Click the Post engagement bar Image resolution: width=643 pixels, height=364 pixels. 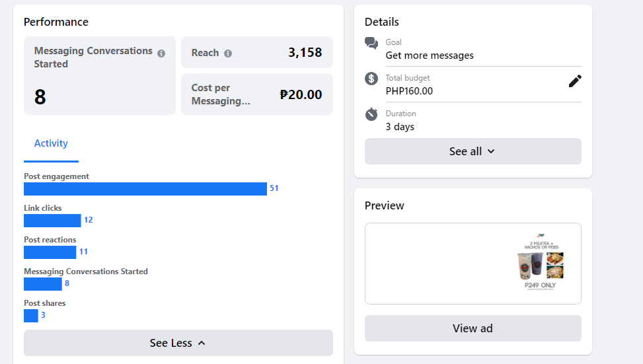pos(145,189)
